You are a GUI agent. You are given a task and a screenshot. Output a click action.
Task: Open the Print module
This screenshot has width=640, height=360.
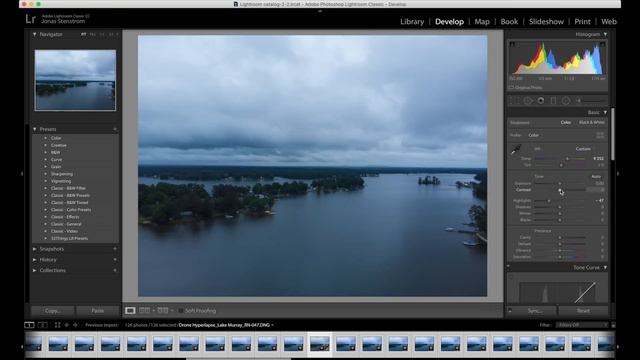tap(582, 22)
